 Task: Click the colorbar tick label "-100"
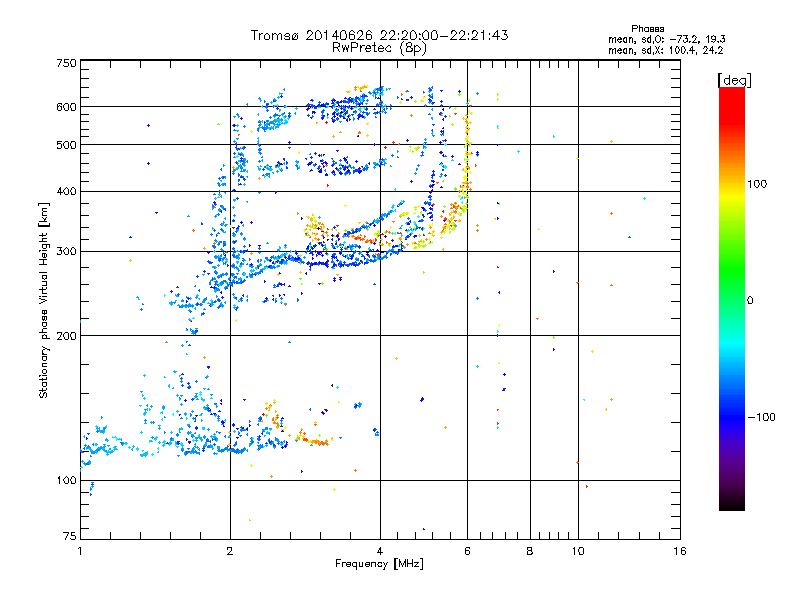(x=761, y=417)
